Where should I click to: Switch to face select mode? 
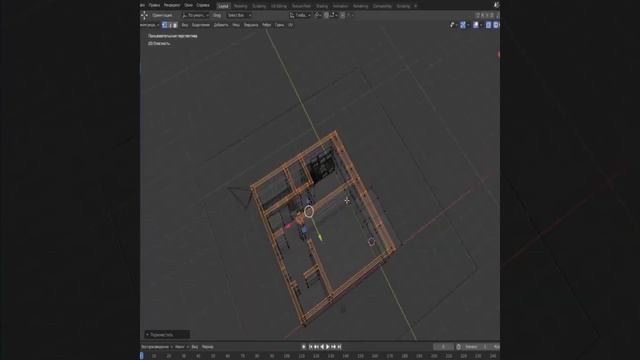coord(175,25)
